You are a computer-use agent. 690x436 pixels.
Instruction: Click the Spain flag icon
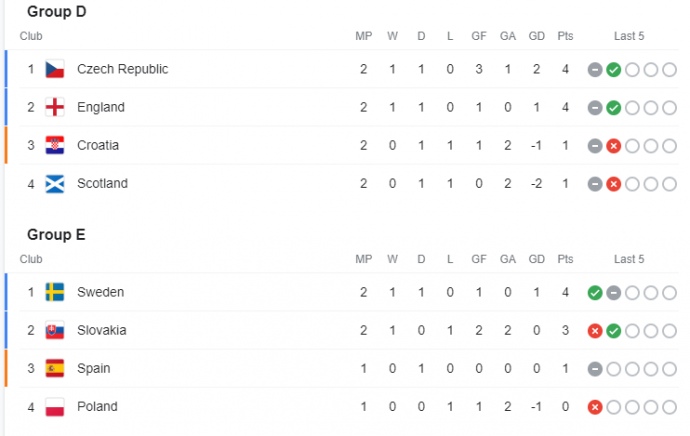click(x=55, y=369)
